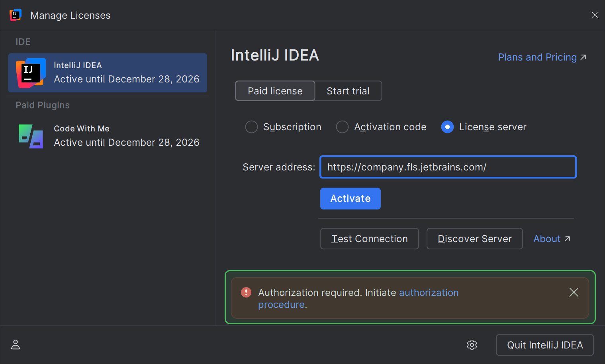Click the Discover Server button

coord(474,239)
